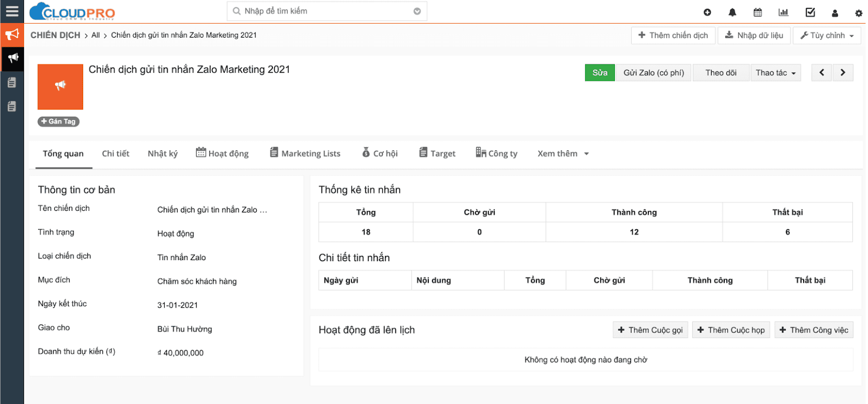The image size is (868, 404).
Task: Click the 31-01-2021 end date value
Action: (x=177, y=305)
